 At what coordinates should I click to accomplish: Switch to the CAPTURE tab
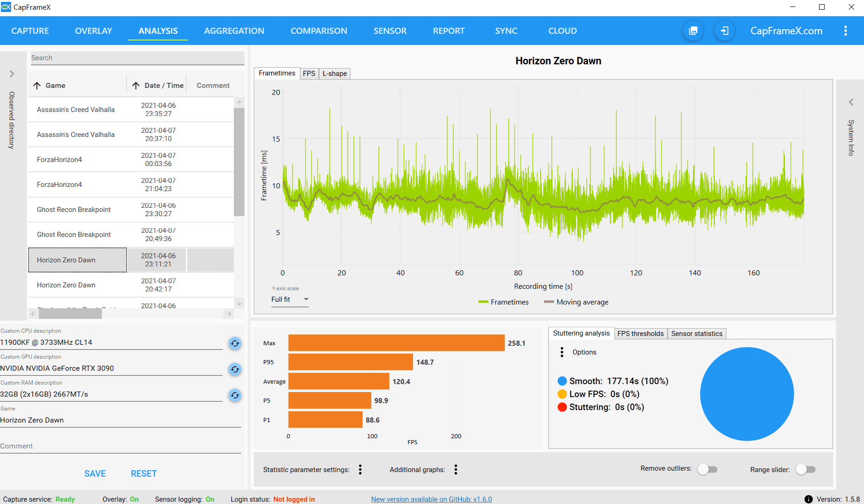30,31
